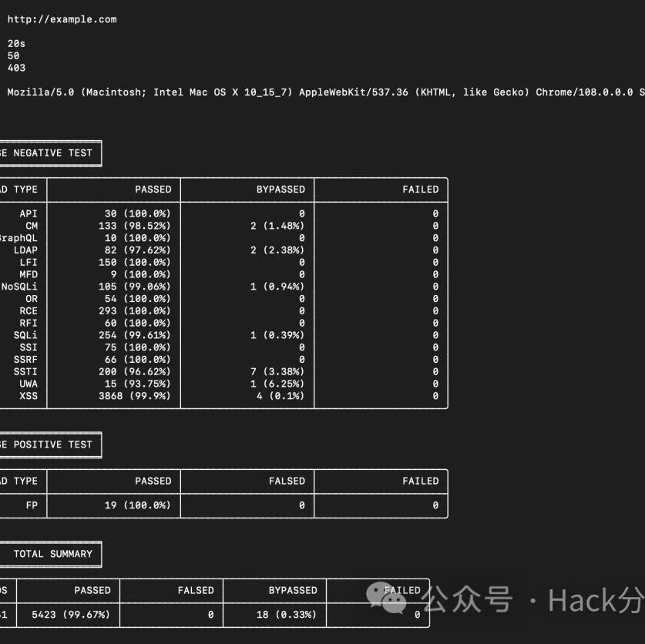Click the Mozilla/5.0 user agent string
The height and width of the screenshot is (644, 645).
point(326,92)
